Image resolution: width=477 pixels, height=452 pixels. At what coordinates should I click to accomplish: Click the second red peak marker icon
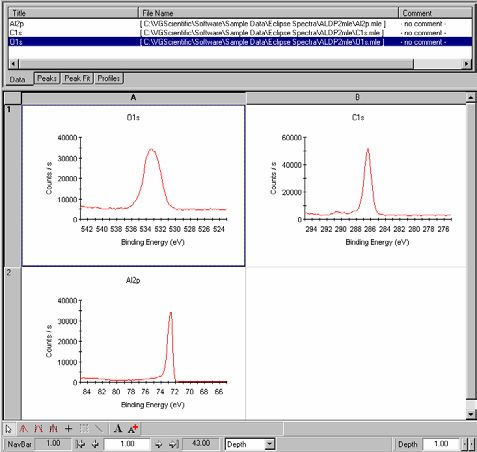click(x=39, y=429)
